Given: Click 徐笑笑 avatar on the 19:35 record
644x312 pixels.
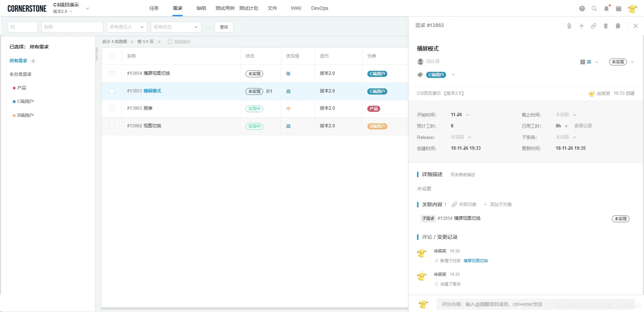Looking at the screenshot, I should tap(422, 253).
